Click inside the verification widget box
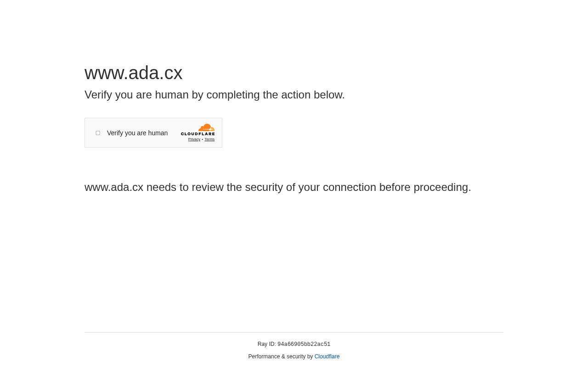This screenshot has width=588, height=368. [153, 133]
